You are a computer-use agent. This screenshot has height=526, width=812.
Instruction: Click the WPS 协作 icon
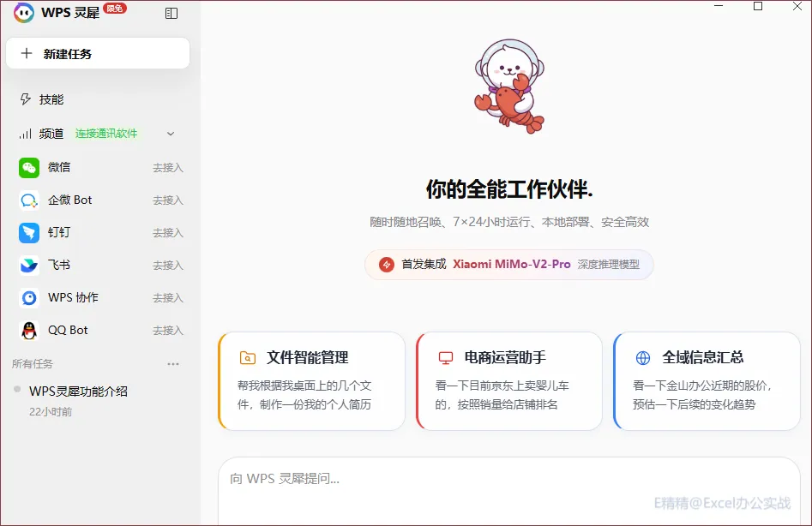pyautogui.click(x=29, y=298)
